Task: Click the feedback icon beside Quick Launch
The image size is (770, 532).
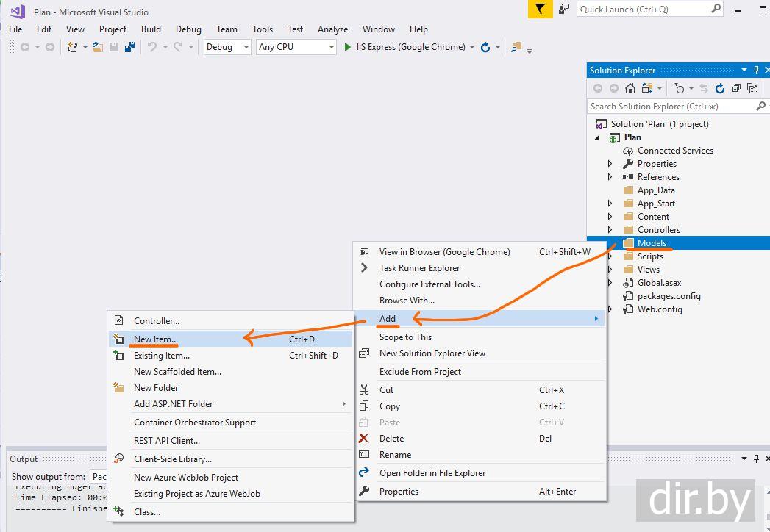Action: 564,9
